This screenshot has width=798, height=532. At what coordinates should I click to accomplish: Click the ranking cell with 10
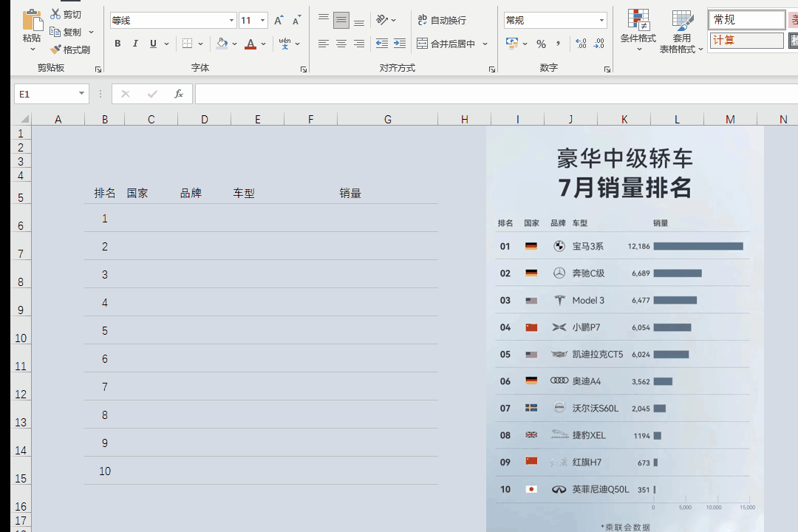(105, 471)
